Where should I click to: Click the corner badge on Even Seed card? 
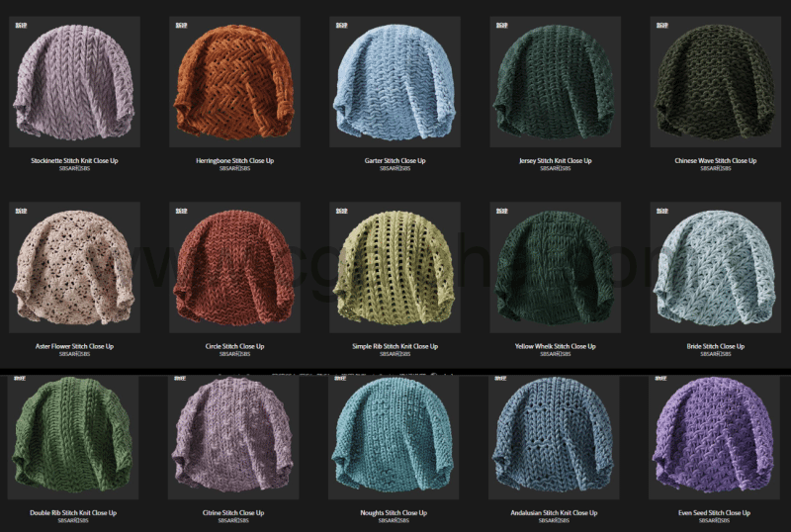click(660, 378)
